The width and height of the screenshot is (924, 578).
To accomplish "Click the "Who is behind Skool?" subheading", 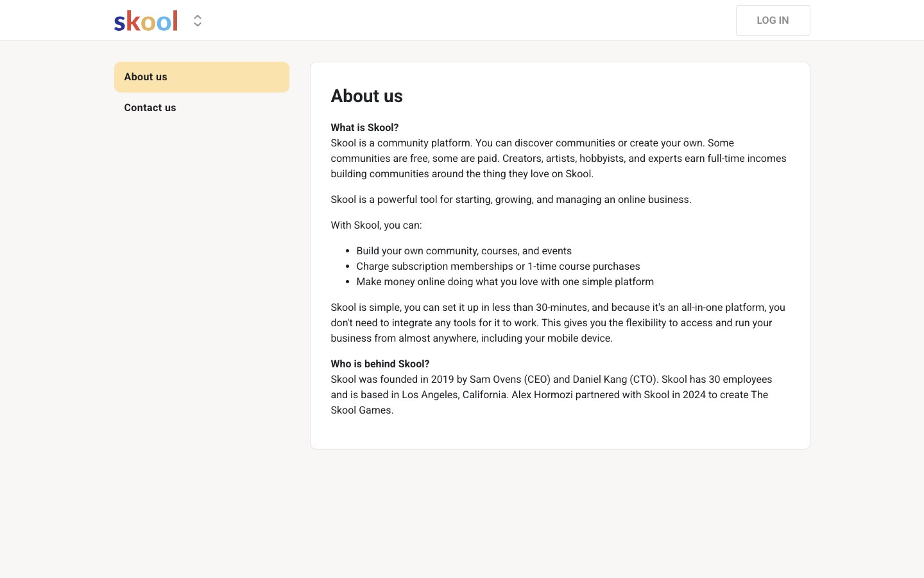I will point(380,364).
